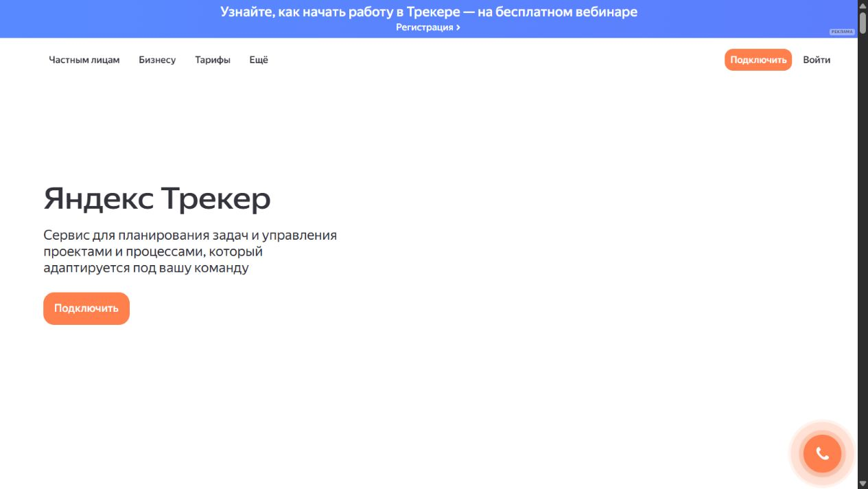Click the header Подключить button

(758, 60)
